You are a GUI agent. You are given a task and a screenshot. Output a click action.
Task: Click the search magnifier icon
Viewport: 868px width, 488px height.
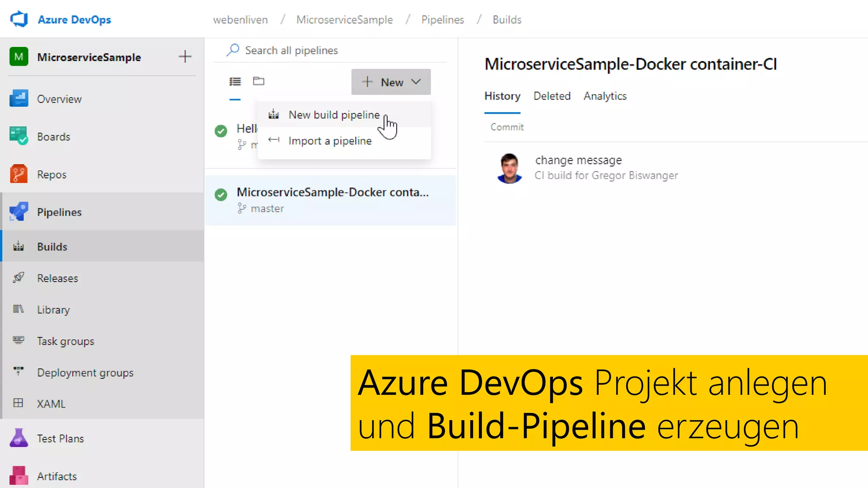(x=233, y=50)
